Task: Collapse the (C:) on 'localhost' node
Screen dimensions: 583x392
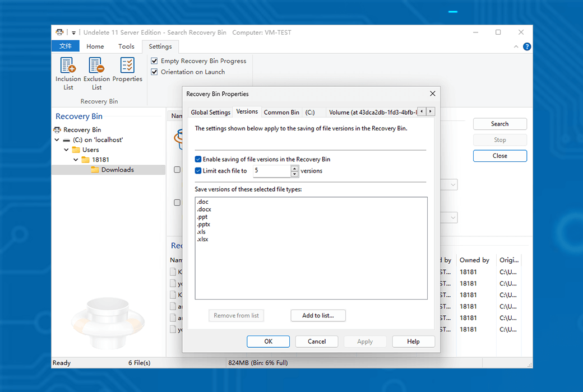Action: (x=57, y=140)
